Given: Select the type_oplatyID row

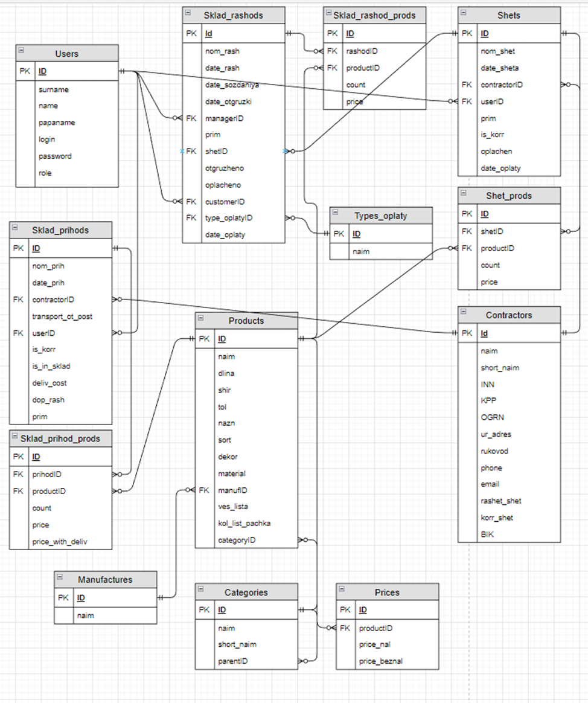Looking at the screenshot, I should click(234, 218).
